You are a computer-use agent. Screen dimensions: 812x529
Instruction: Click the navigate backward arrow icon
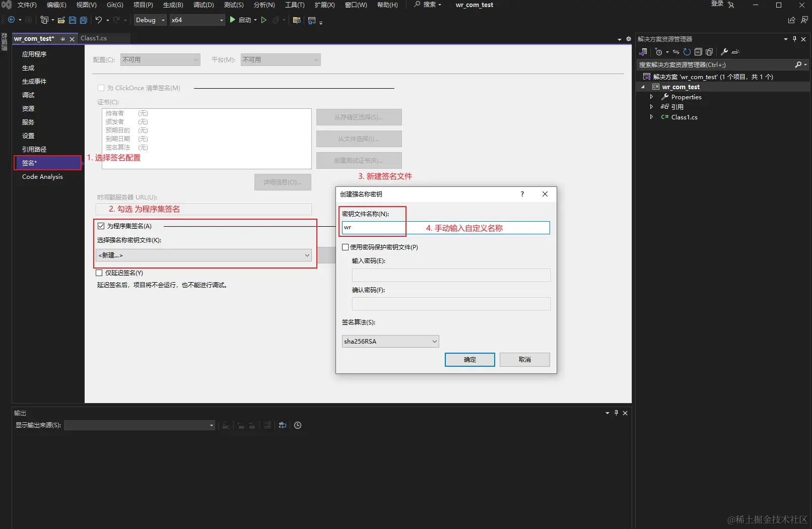[x=11, y=20]
